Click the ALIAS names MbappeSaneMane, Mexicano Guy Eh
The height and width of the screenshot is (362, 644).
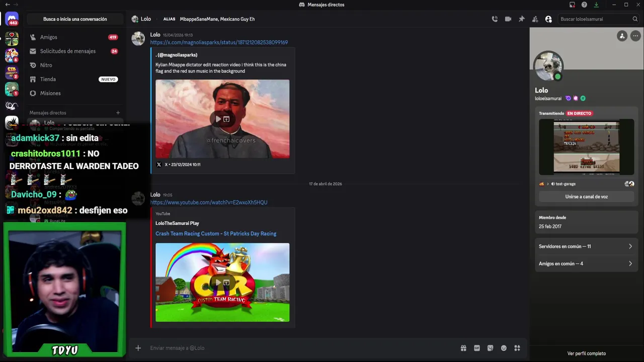217,19
